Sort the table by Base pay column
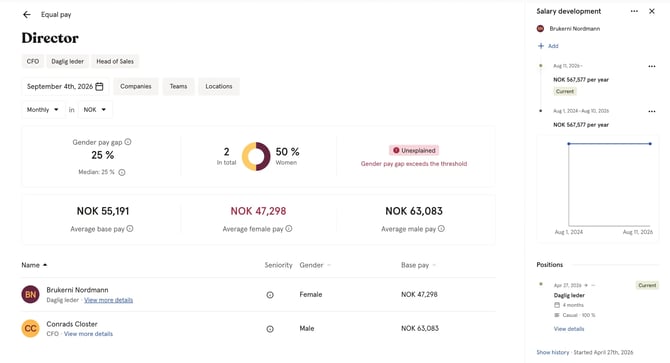The height and width of the screenshot is (363, 670). click(x=418, y=265)
